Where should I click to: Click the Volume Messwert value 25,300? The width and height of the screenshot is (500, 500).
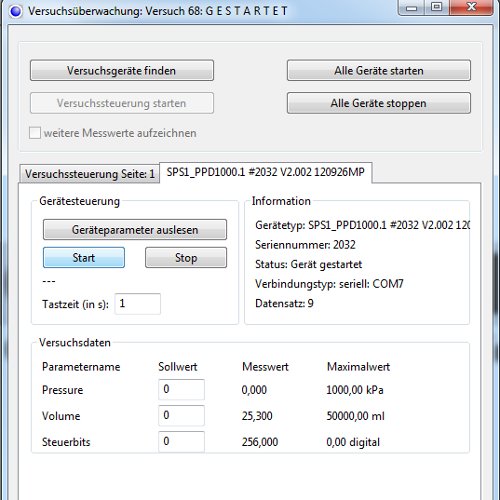(257, 416)
